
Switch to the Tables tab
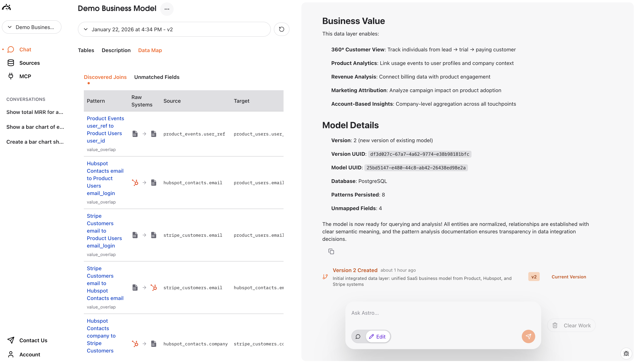click(86, 50)
